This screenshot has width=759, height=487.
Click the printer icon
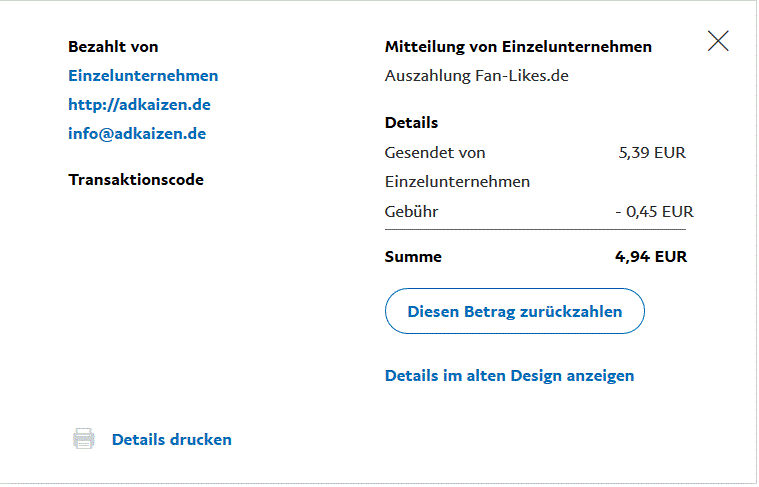(84, 439)
